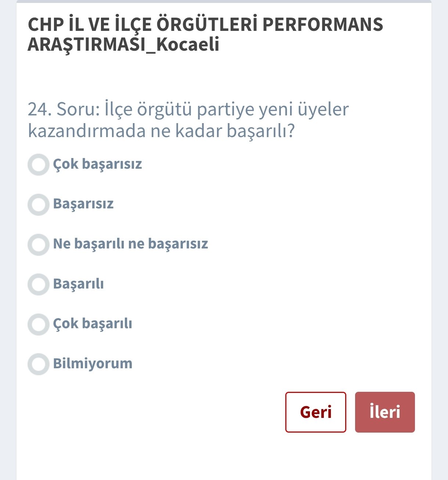448x480 pixels.
Task: Click the 'Ne başarılı ne başarısız' label text
Action: pos(130,244)
